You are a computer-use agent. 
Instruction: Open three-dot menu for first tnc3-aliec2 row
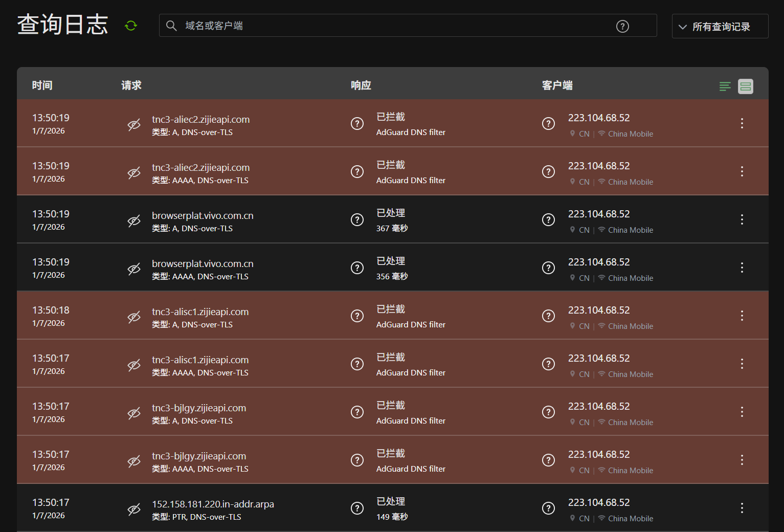(x=742, y=124)
